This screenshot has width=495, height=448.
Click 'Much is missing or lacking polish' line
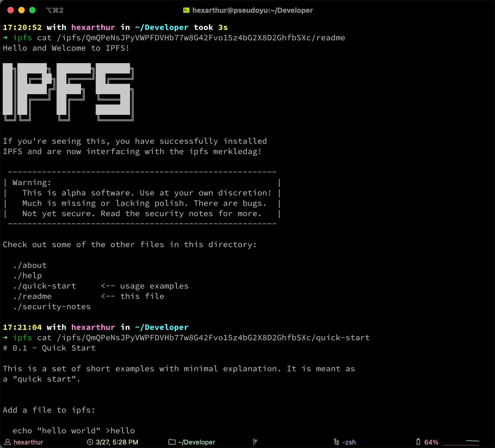pos(144,203)
